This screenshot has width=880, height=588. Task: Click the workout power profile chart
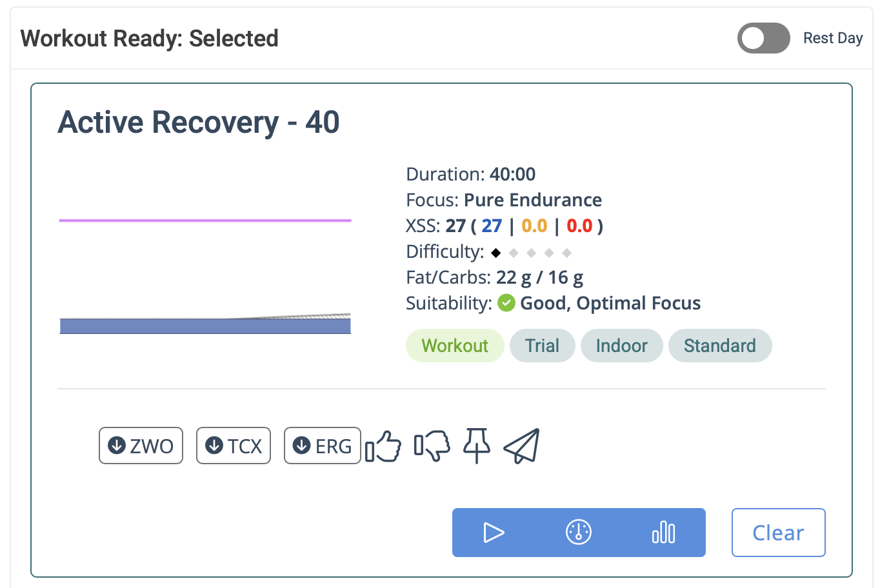205,276
